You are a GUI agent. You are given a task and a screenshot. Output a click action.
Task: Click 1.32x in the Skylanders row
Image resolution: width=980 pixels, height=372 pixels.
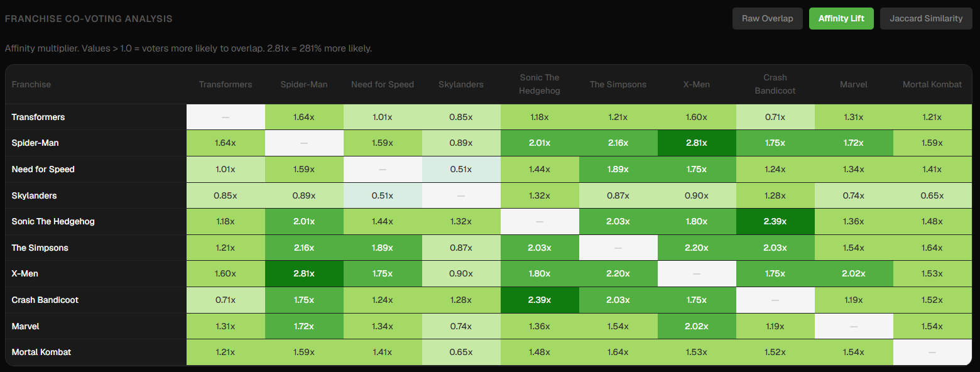click(540, 195)
